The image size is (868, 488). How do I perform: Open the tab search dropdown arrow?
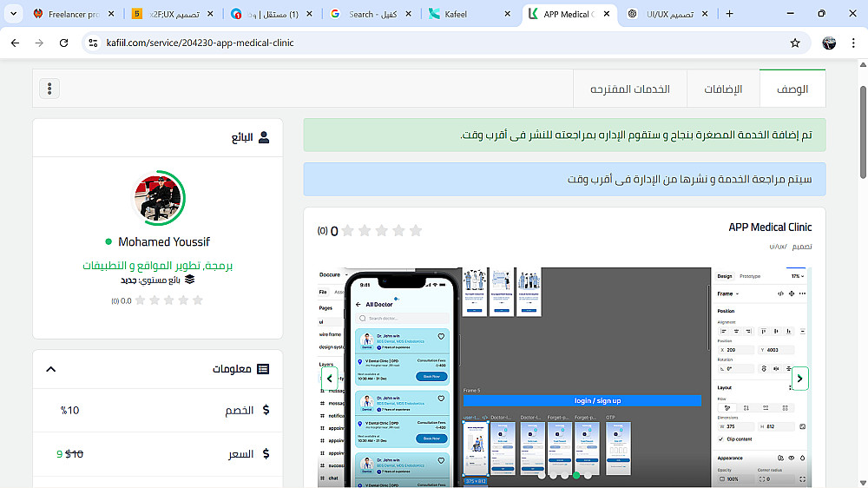click(x=13, y=14)
